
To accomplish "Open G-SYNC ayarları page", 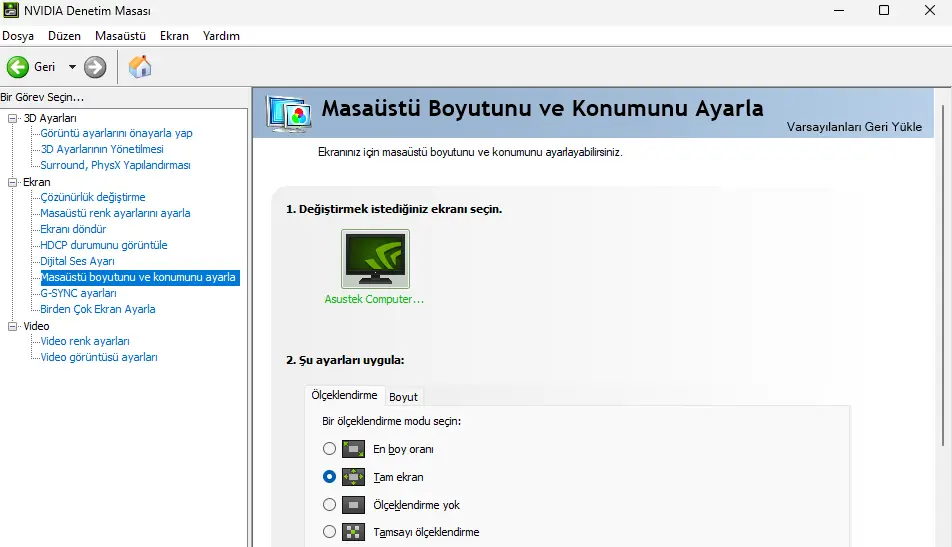I will coord(78,293).
